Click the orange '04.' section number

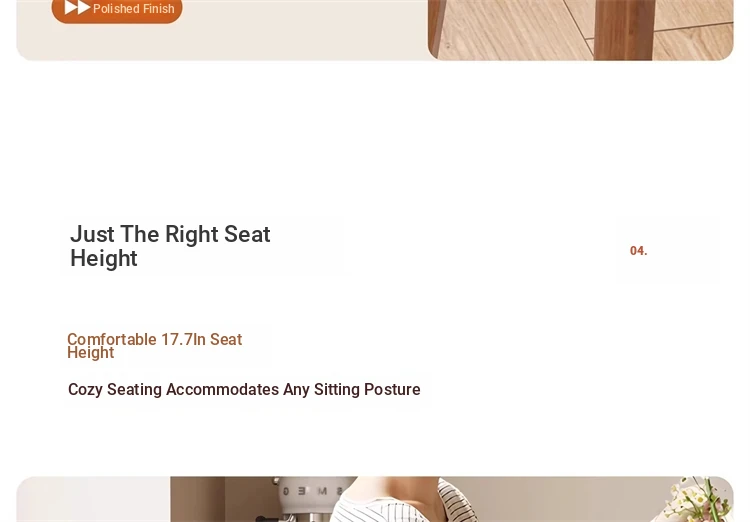pyautogui.click(x=639, y=251)
